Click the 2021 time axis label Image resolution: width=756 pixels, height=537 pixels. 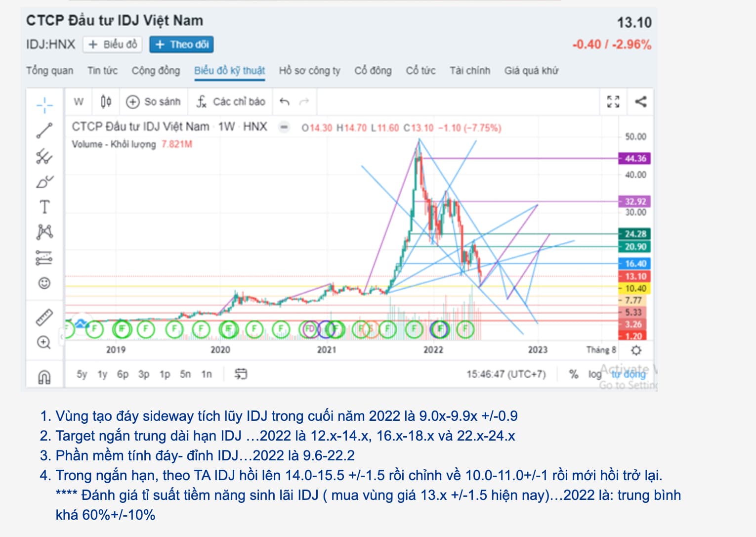coord(327,350)
